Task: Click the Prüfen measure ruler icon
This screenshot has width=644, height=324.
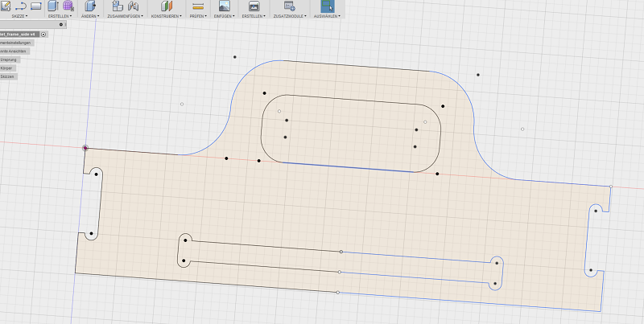Action: point(197,6)
